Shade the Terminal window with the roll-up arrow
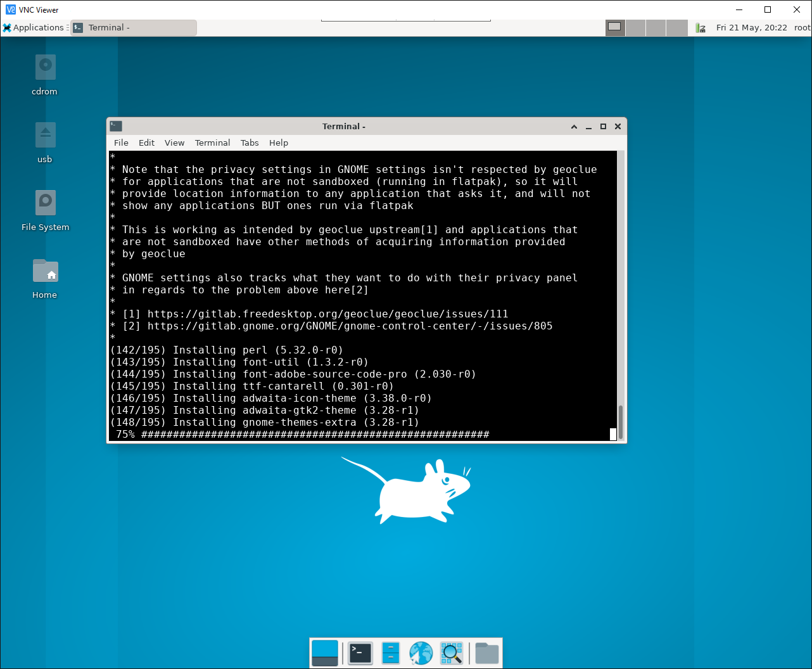The height and width of the screenshot is (669, 812). pos(574,126)
